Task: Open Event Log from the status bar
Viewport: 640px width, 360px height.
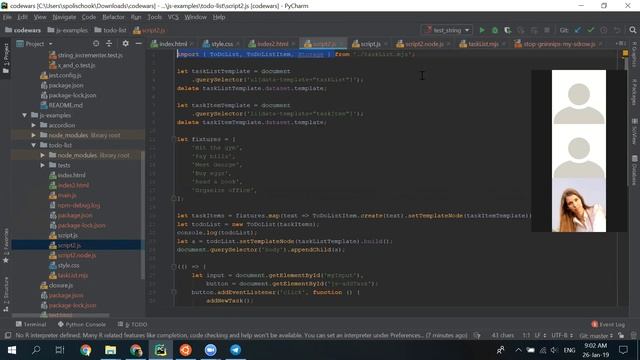Action: 608,324
